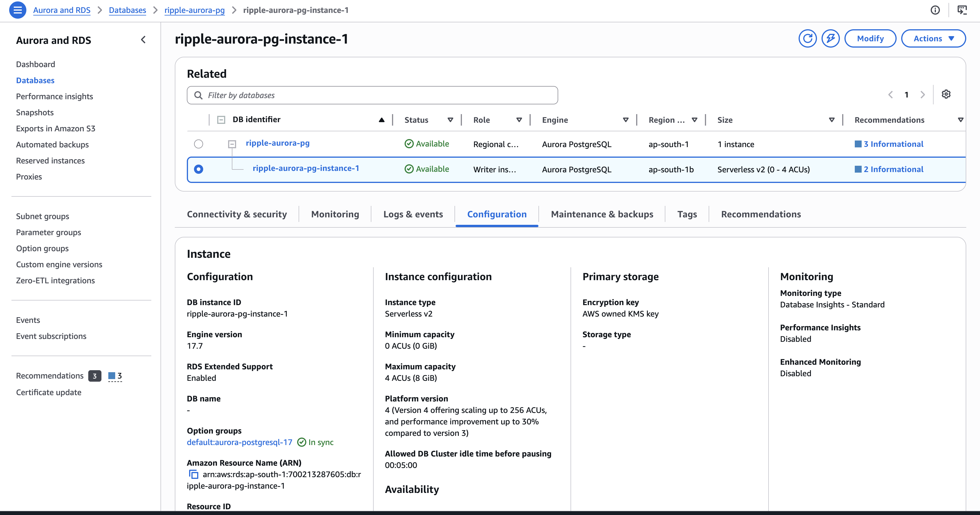Click the search magnifier icon in the filter box
Screen dimensions: 980x515
(198, 95)
